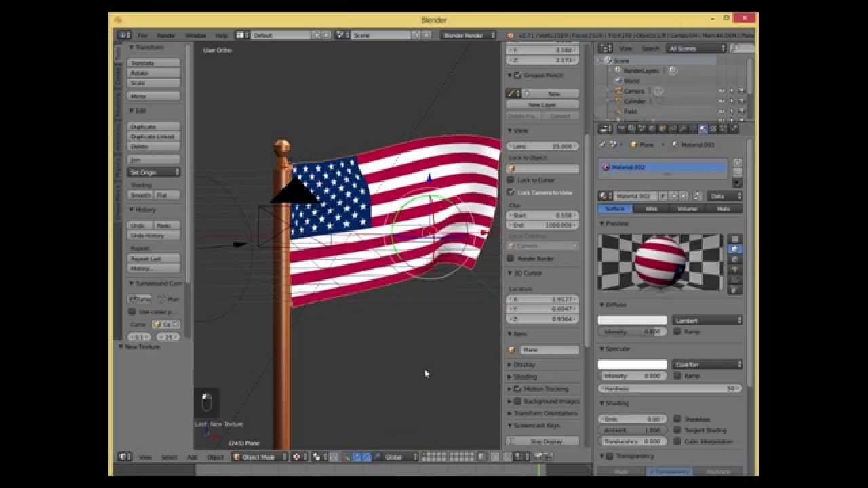Enable Lock Camera to View checkbox
Image resolution: width=868 pixels, height=488 pixels.
click(x=511, y=192)
